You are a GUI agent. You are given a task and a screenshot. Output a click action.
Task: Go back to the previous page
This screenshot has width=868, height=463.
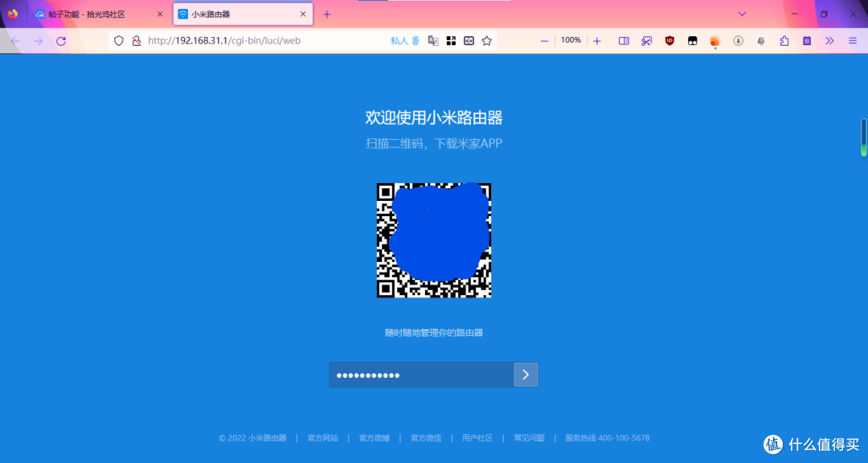click(x=15, y=41)
